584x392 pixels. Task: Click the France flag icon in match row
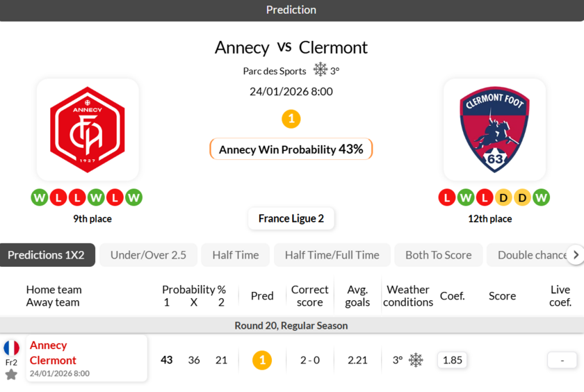point(11,348)
